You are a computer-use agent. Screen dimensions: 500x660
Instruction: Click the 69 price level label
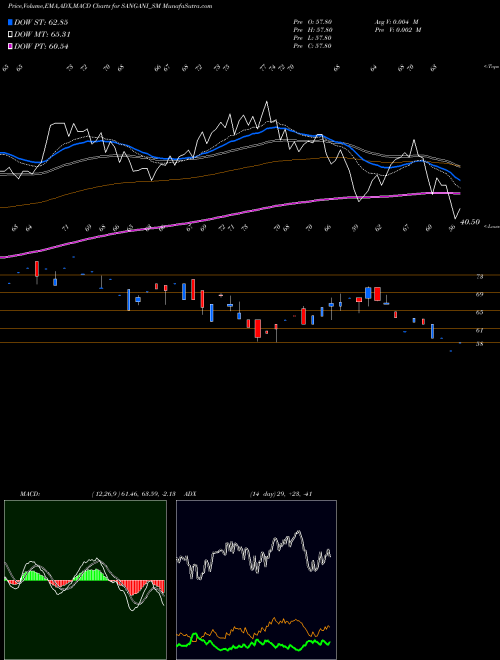pyautogui.click(x=479, y=295)
